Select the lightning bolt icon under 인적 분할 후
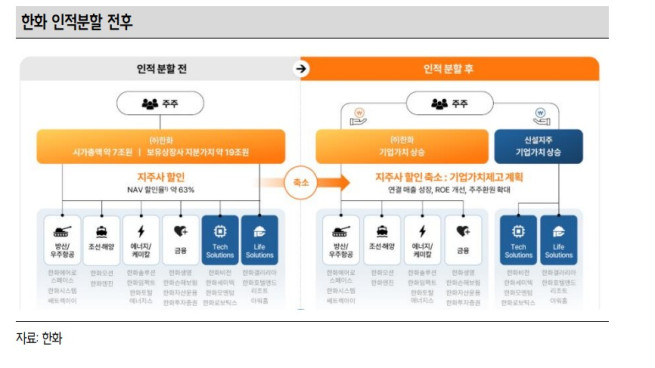The height and width of the screenshot is (368, 655). click(422, 231)
